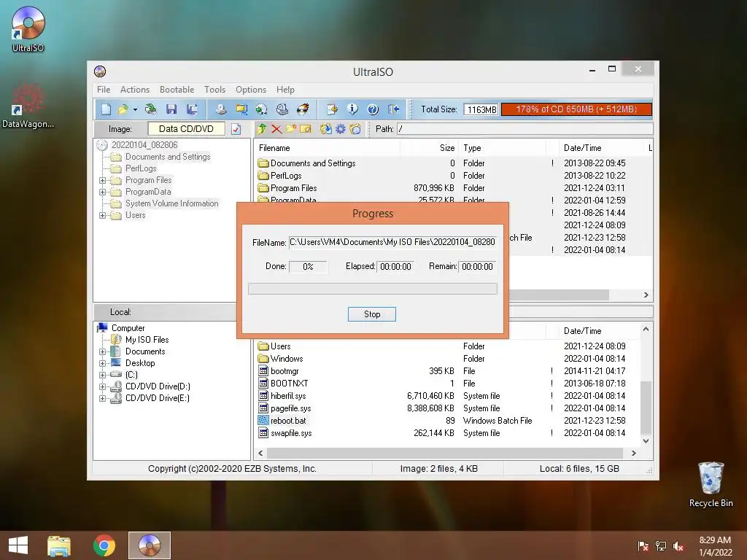Viewport: 747px width, 560px height.
Task: Click the blue gear settings icon
Action: tap(341, 129)
